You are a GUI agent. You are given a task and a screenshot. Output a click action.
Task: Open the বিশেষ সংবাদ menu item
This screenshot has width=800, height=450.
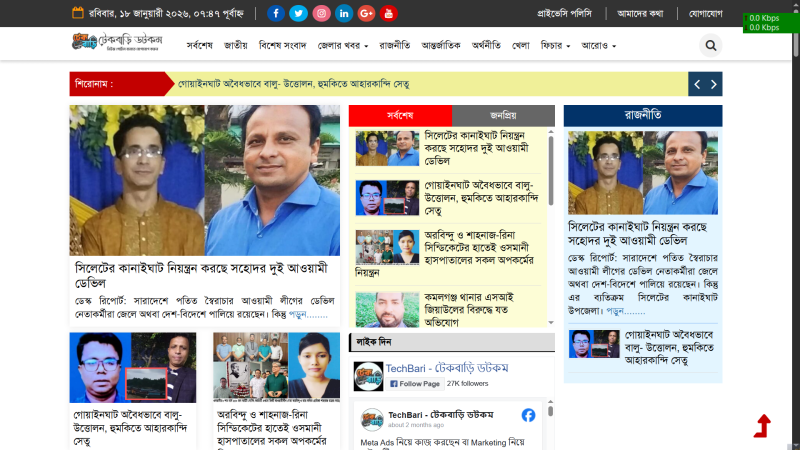283,45
